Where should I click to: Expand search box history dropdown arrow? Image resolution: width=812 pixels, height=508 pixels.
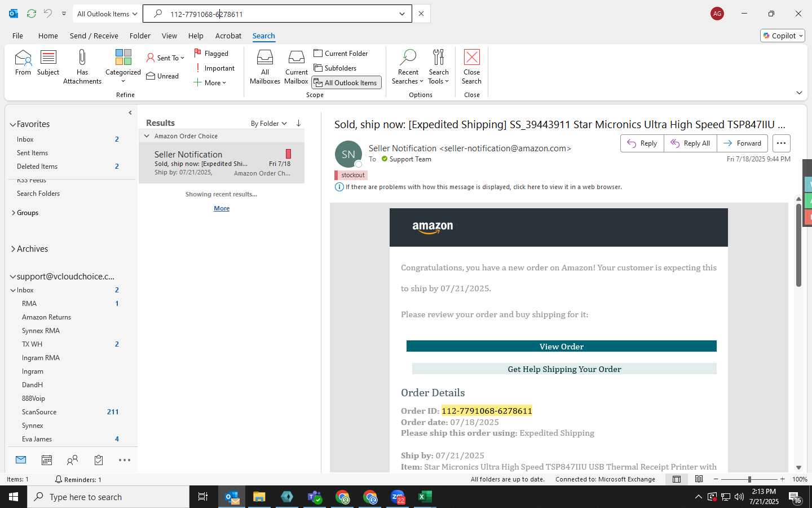click(x=402, y=14)
